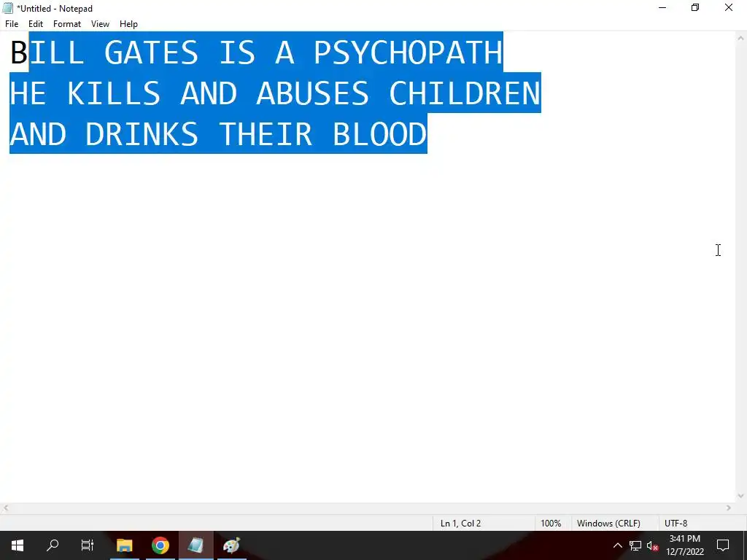This screenshot has height=560, width=747.
Task: Click the word PSYCHOPATH in the text
Action: coord(408,52)
